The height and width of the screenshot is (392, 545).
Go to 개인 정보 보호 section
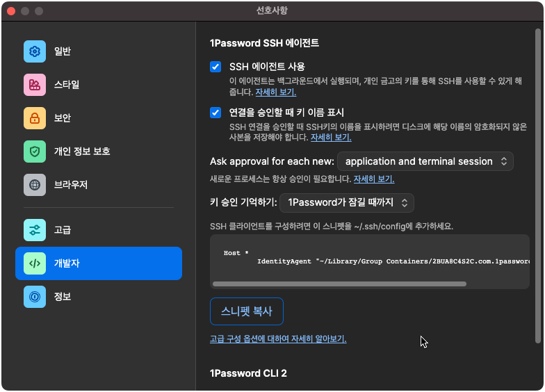pyautogui.click(x=99, y=152)
